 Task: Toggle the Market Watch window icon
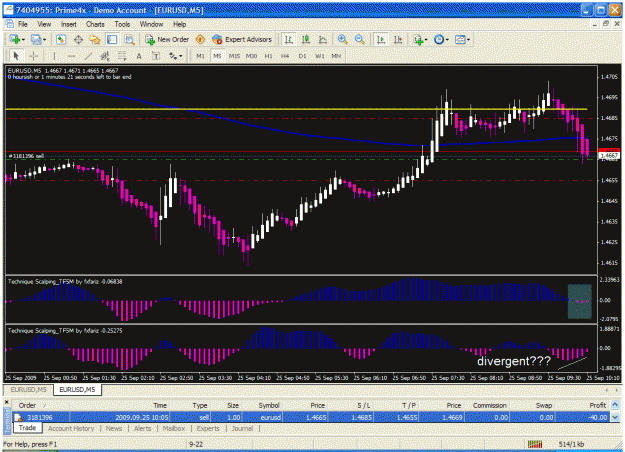[61, 39]
